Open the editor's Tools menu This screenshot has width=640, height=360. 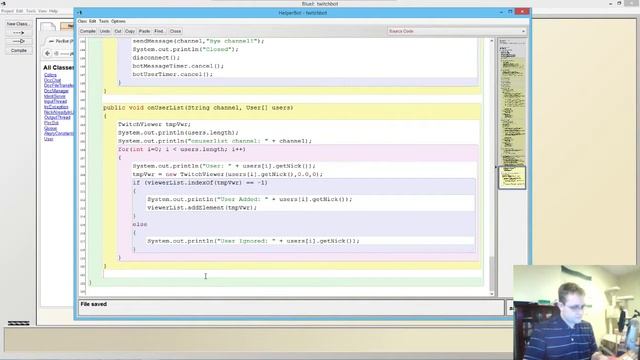104,21
